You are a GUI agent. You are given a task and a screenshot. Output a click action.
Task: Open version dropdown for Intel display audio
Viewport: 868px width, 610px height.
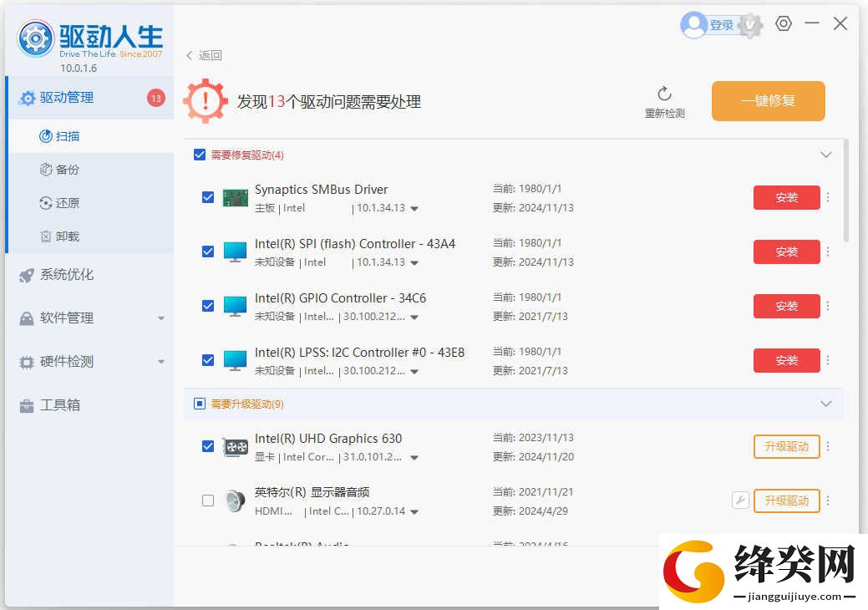[414, 512]
